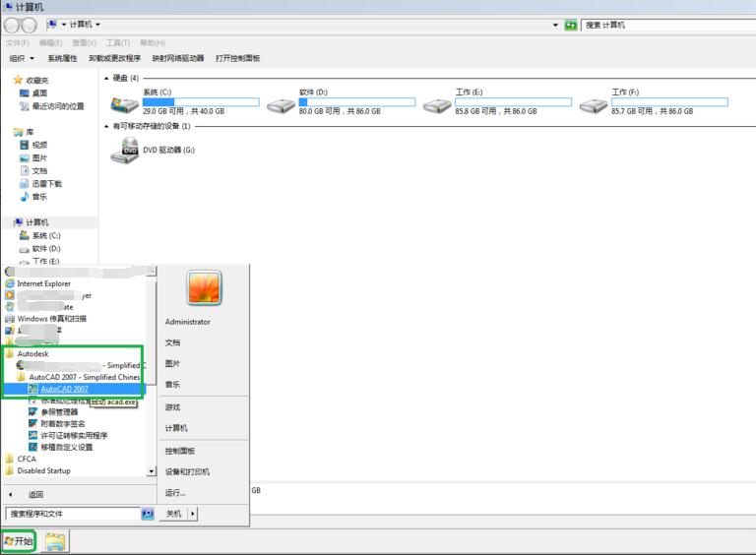Open the Administrator folder link
The image size is (756, 555).
(188, 322)
